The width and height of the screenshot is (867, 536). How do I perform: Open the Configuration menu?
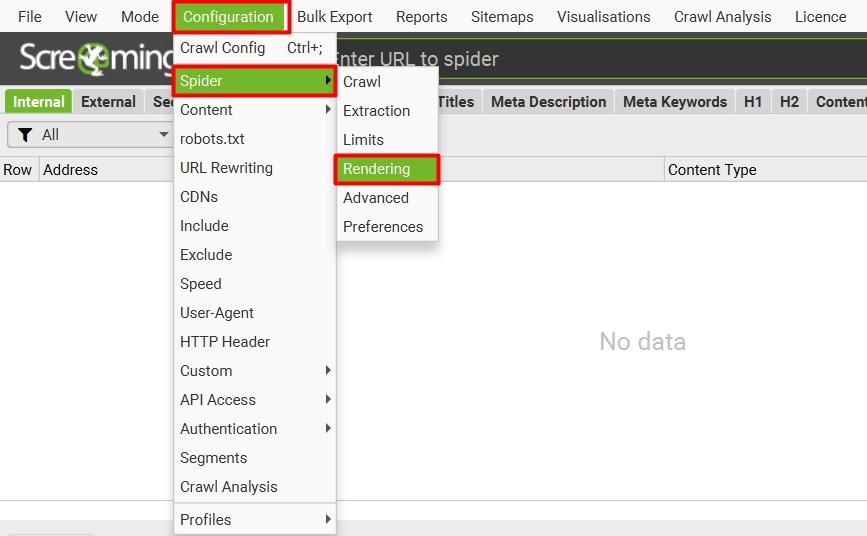tap(229, 17)
